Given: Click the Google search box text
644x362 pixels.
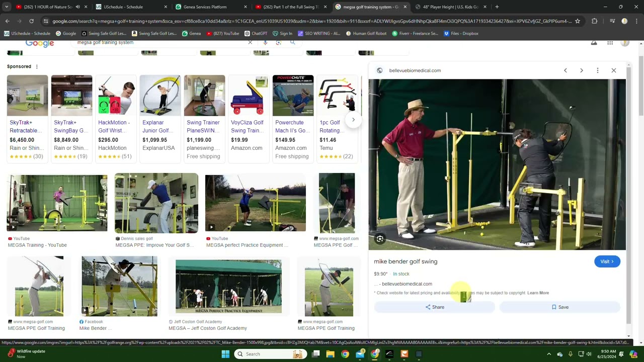Looking at the screenshot, I should click(x=105, y=42).
